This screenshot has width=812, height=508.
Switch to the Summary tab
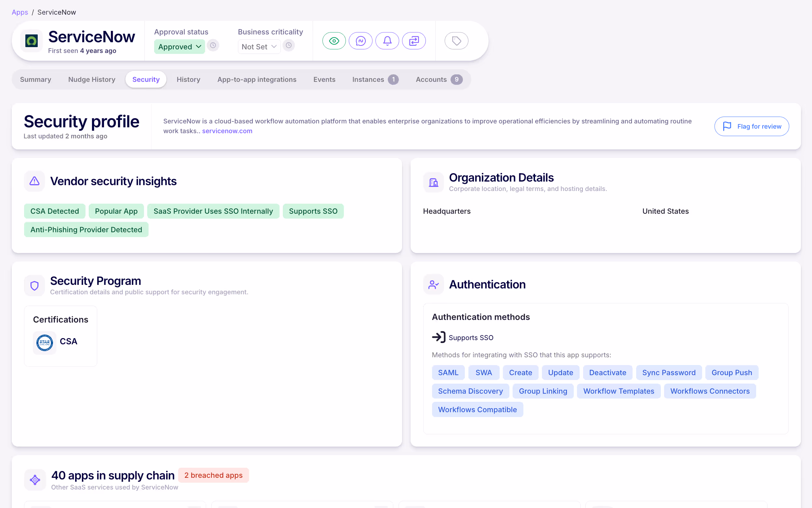coord(36,80)
